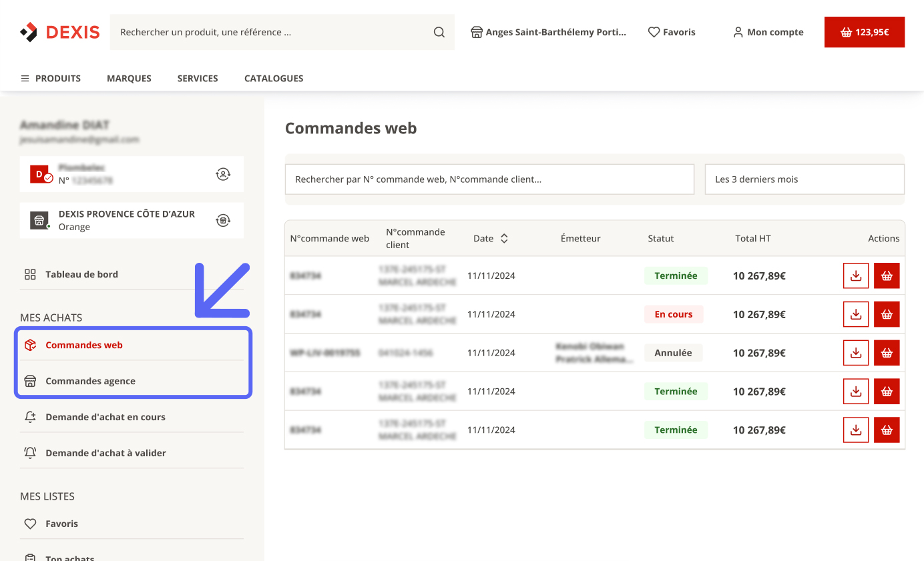Click the sidebar Favoris heart icon
This screenshot has width=924, height=561.
point(30,524)
